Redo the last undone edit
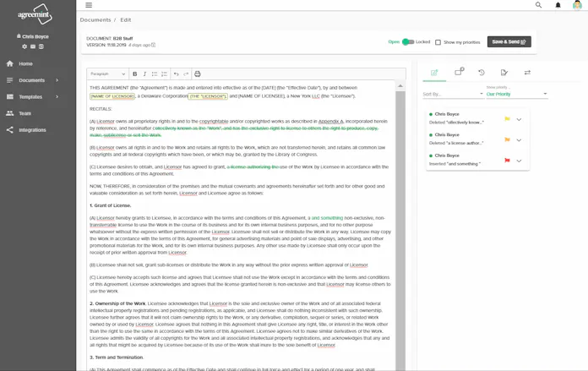This screenshot has width=588, height=371. click(186, 74)
